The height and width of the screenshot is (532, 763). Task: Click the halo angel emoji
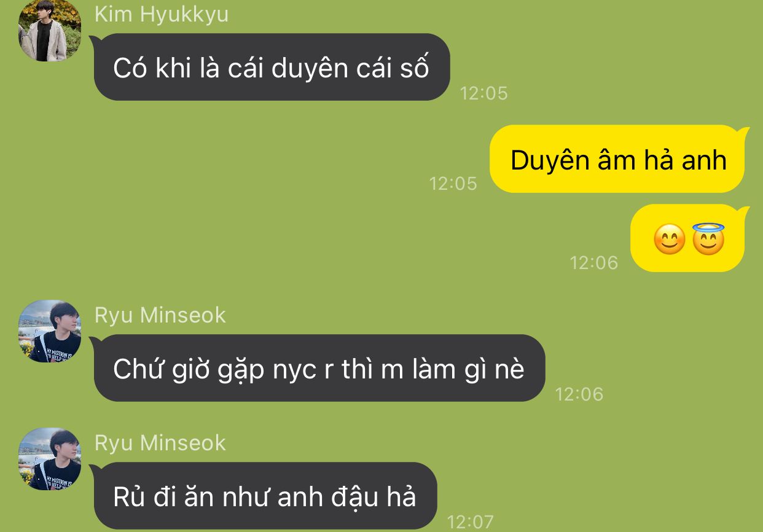point(708,239)
